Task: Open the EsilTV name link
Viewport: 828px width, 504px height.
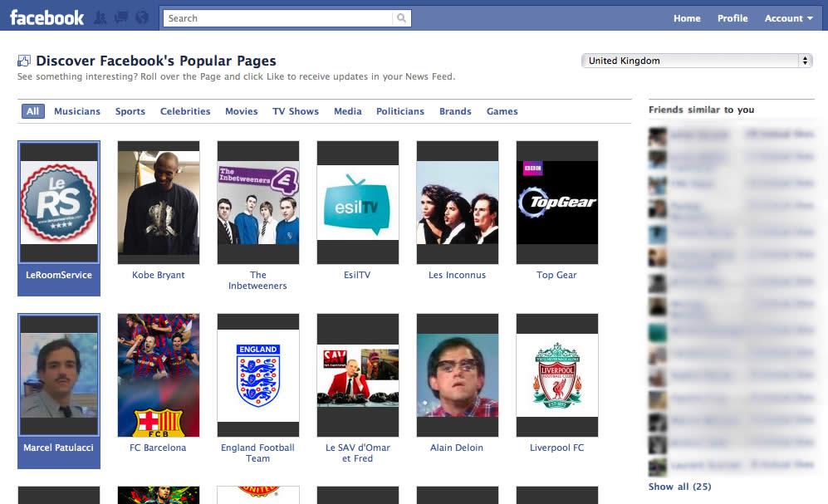Action: (x=357, y=275)
